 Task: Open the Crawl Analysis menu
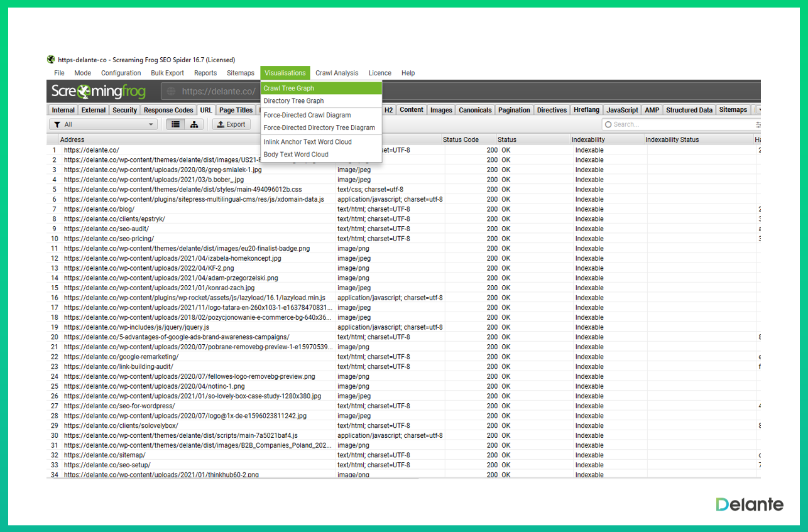click(337, 73)
